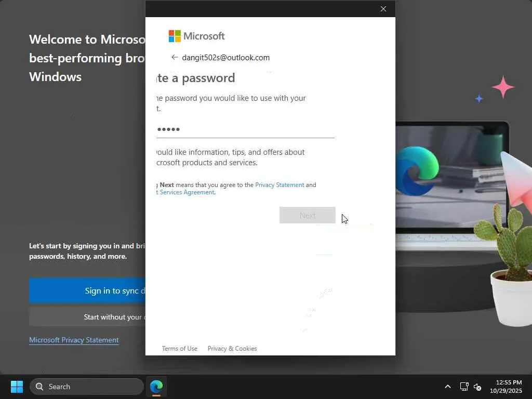Click the taskbar Search box
532x399 pixels.
click(87, 387)
